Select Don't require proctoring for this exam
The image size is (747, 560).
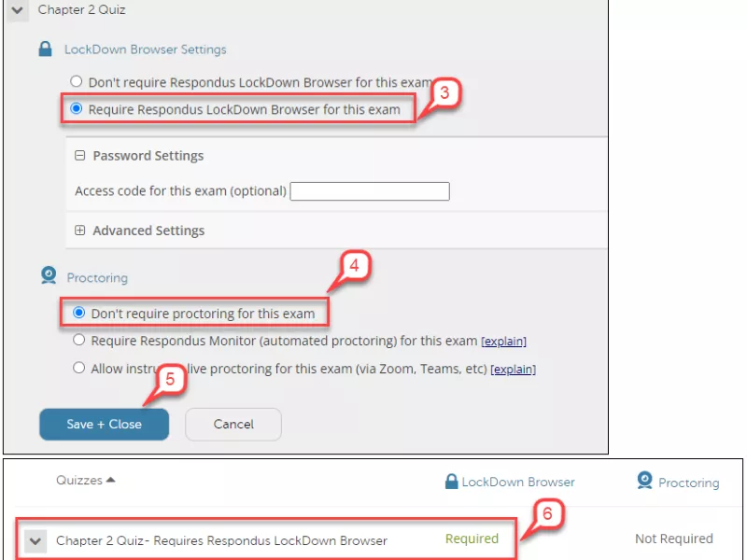[79, 313]
